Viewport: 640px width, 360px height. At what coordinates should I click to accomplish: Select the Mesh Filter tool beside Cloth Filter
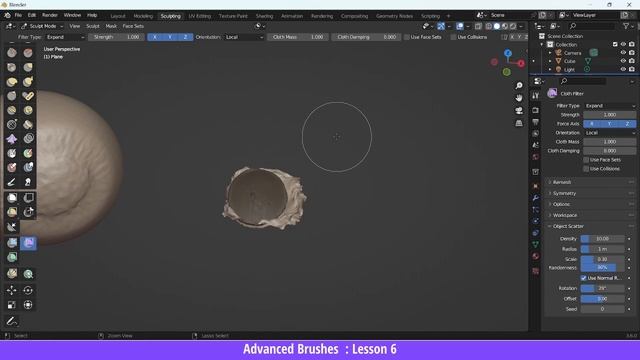[12, 243]
